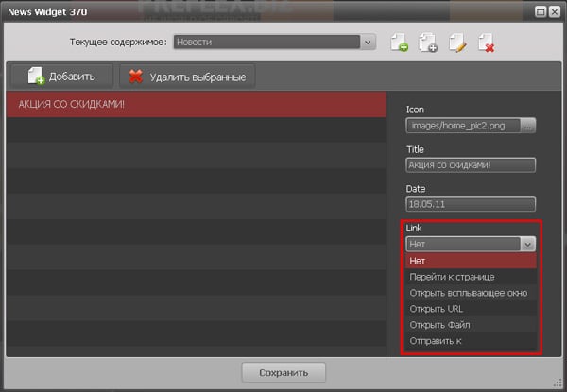Collapse the Link dropdown via its arrow
The height and width of the screenshot is (392, 567).
point(527,244)
